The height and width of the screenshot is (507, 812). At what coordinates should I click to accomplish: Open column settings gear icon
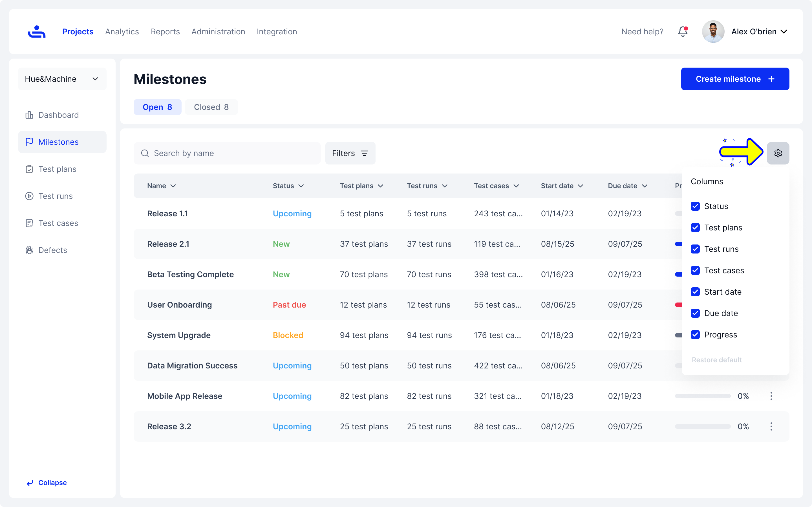click(778, 153)
